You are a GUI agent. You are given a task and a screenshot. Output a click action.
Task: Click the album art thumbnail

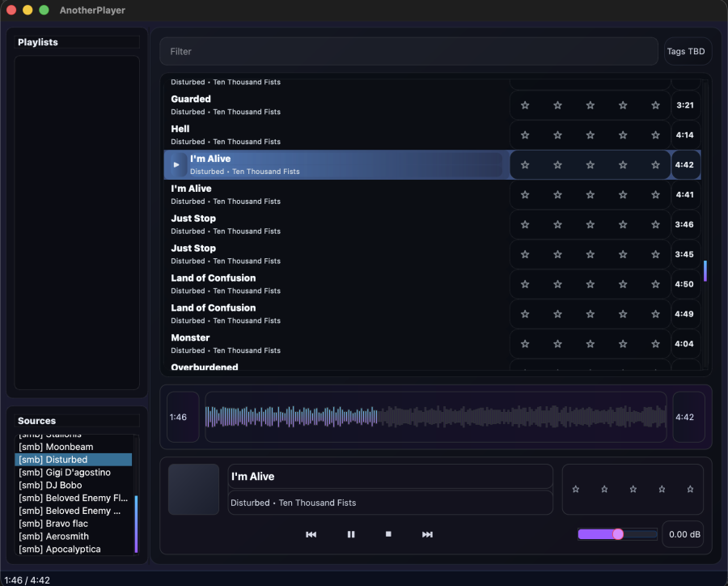[x=193, y=490]
